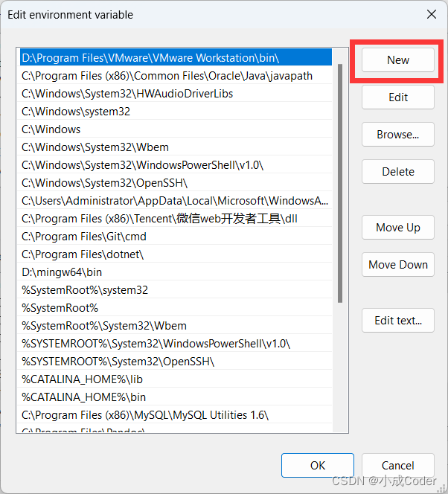Screen dimensions: 448x494
Task: Open the Browse... folder picker
Action: point(398,135)
